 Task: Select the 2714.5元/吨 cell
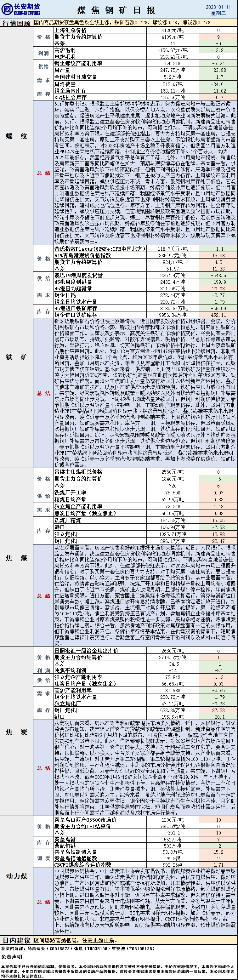coord(173,658)
